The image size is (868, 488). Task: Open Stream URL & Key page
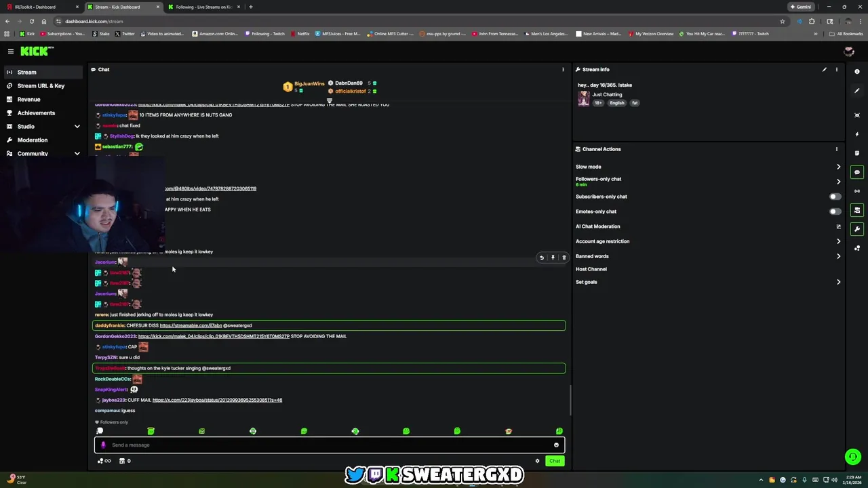pyautogui.click(x=43, y=86)
